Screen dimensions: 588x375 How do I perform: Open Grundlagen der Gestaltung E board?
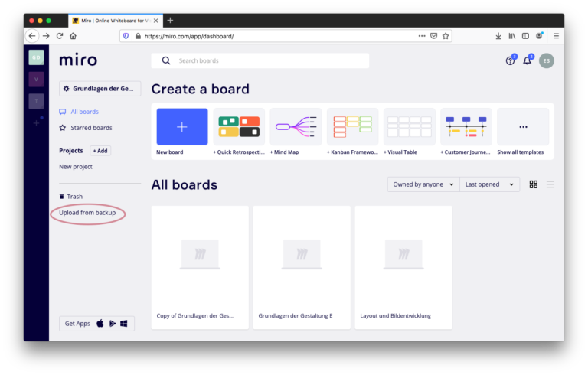[x=302, y=267]
